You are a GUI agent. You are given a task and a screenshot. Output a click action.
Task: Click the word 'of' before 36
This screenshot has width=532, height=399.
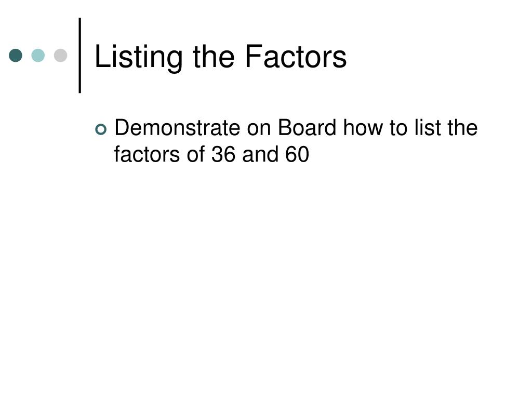196,154
